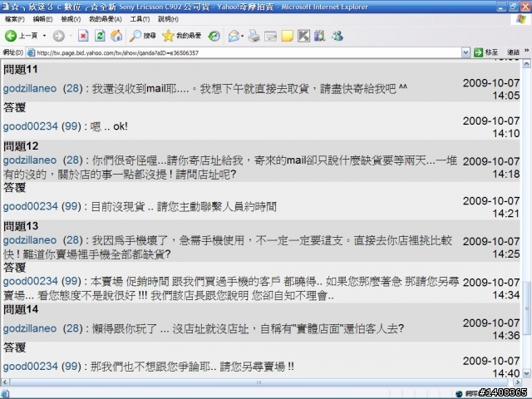Open the Research book toolbar icon

(319, 36)
